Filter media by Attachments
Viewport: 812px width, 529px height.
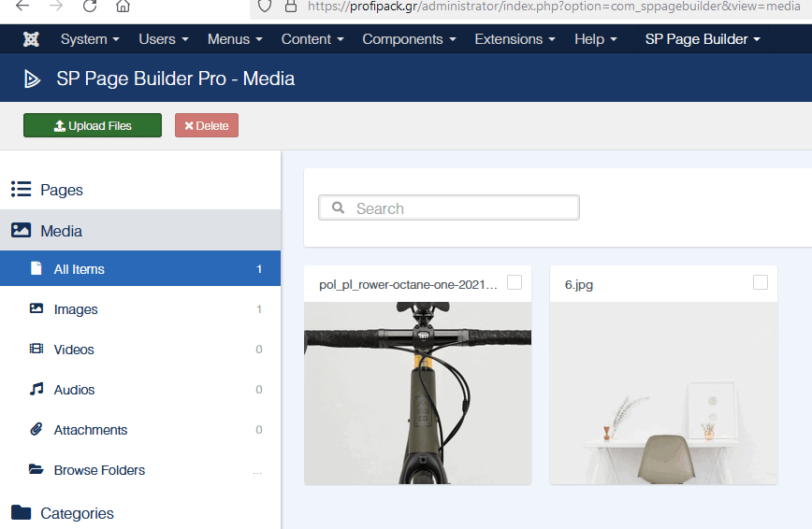coord(140,430)
